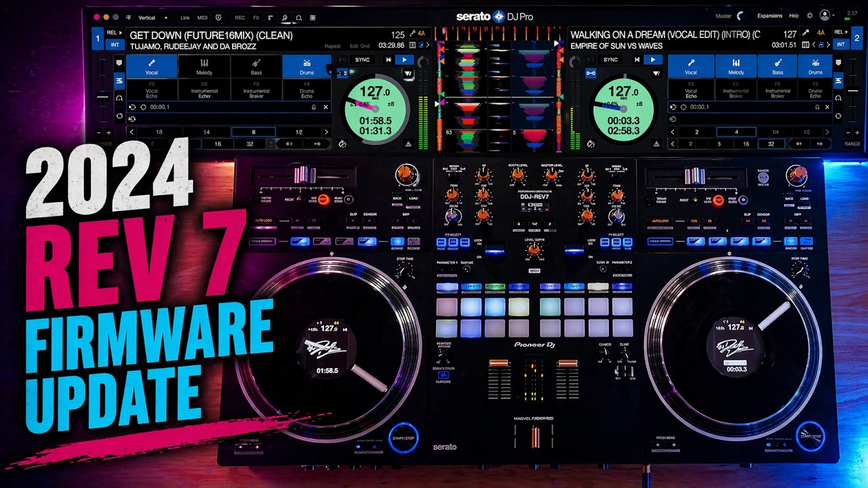Open the Help menu
868x488 pixels.
794,16
